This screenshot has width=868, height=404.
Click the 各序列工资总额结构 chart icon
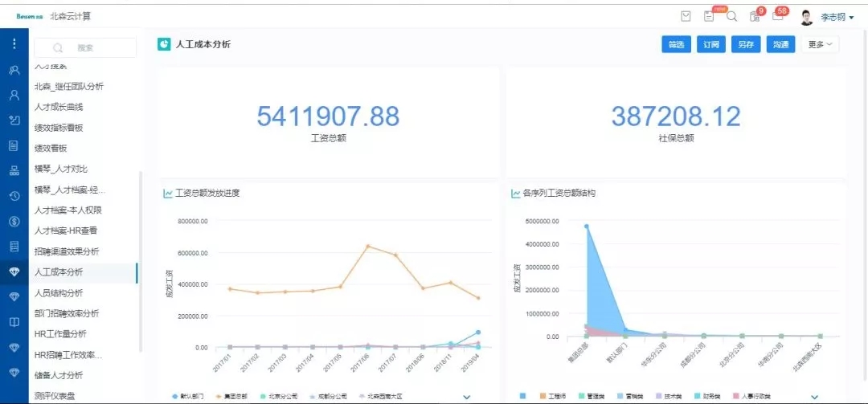[515, 194]
